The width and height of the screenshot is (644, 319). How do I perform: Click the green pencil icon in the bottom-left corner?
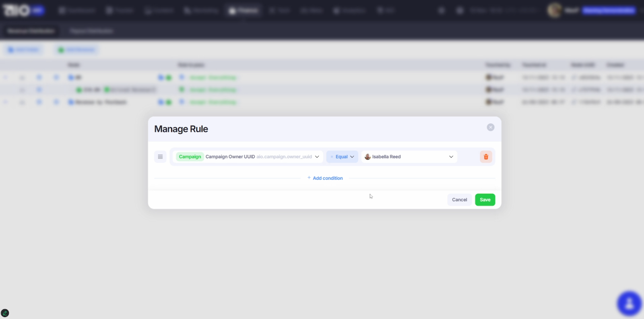click(x=5, y=313)
